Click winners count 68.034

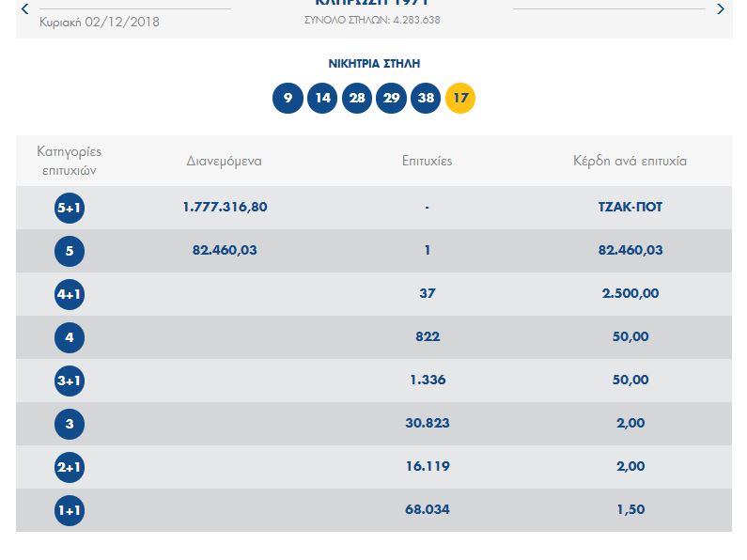coord(428,509)
